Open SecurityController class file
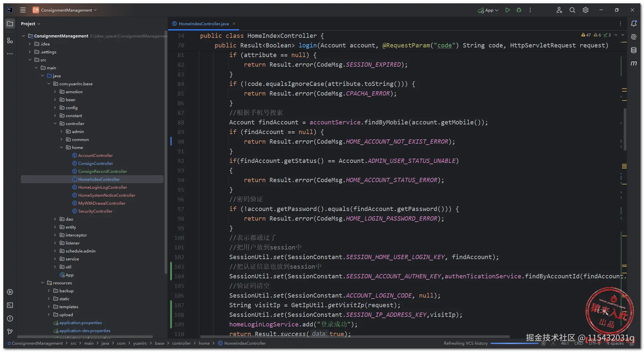This screenshot has width=644, height=352. click(x=95, y=211)
